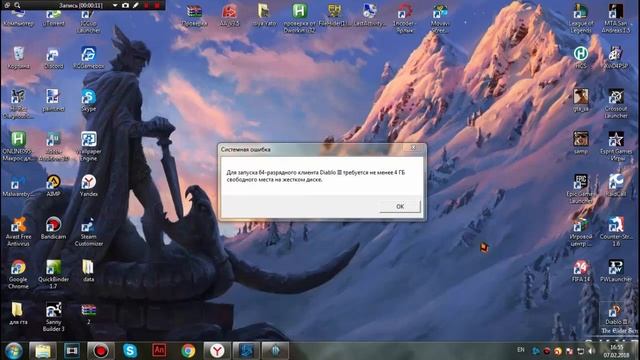This screenshot has height=360, width=640.
Task: Select the Epic Games Launcher icon
Action: (581, 189)
